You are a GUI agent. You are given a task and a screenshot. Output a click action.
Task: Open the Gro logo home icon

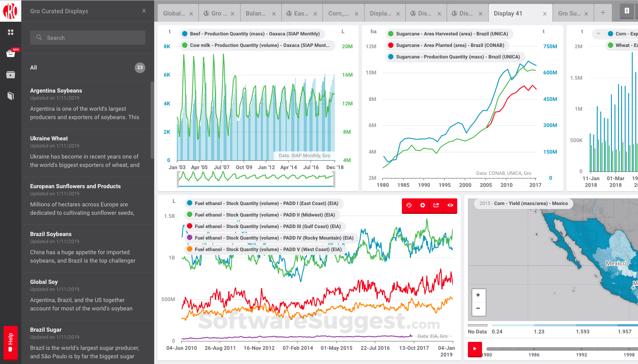click(10, 11)
